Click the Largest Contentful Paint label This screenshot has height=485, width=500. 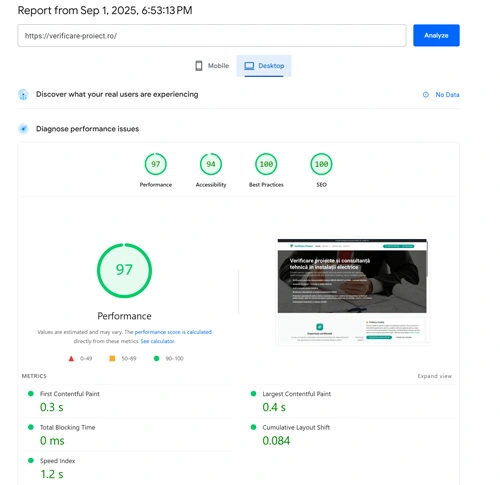[296, 394]
